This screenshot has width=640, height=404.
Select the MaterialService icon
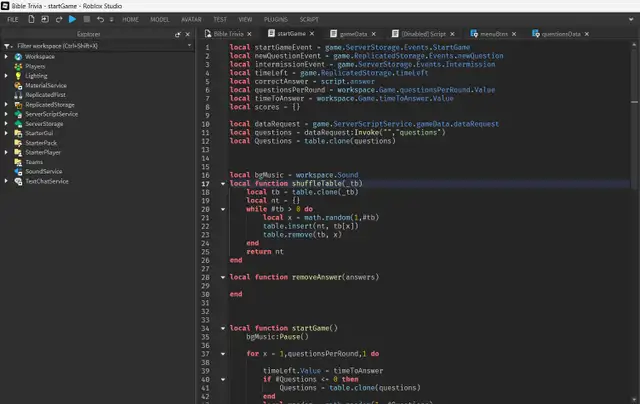(18, 85)
